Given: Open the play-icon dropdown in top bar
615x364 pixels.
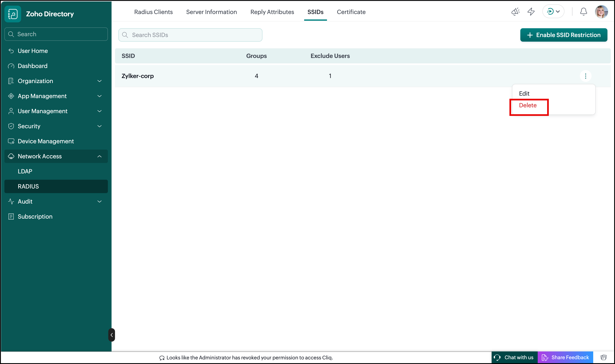Looking at the screenshot, I should pyautogui.click(x=553, y=12).
